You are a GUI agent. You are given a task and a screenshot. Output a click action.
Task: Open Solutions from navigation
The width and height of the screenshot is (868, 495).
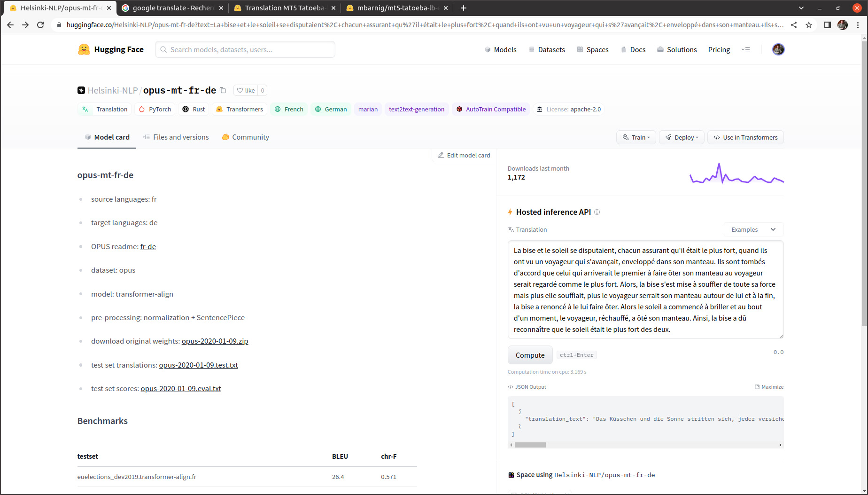[677, 49]
